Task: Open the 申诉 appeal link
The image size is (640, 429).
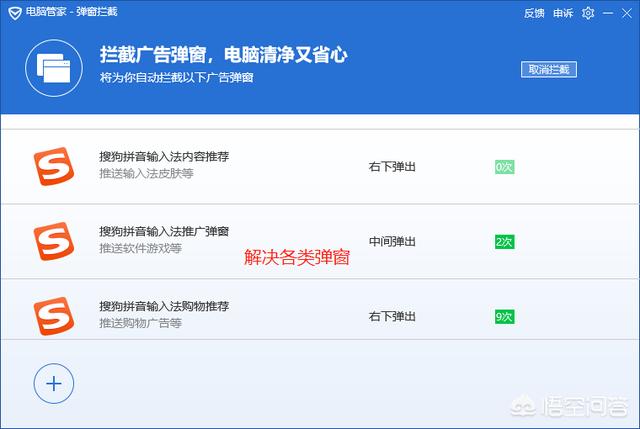Action: tap(563, 13)
